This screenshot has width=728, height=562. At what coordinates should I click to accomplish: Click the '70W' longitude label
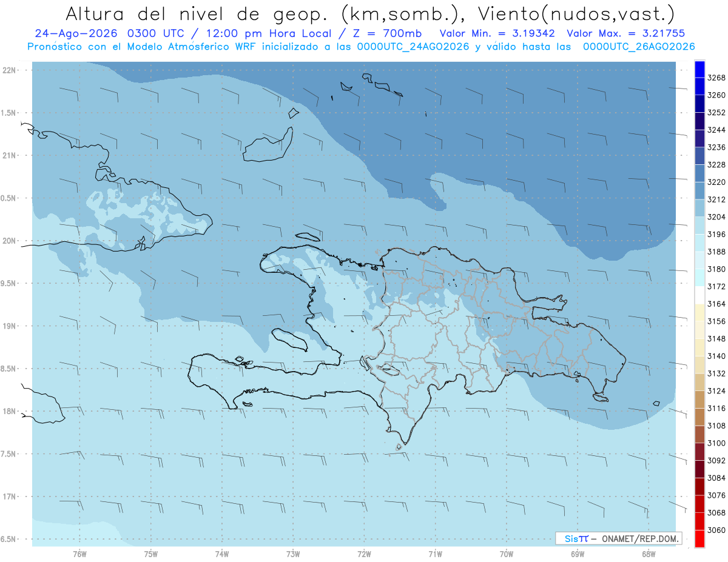(507, 554)
